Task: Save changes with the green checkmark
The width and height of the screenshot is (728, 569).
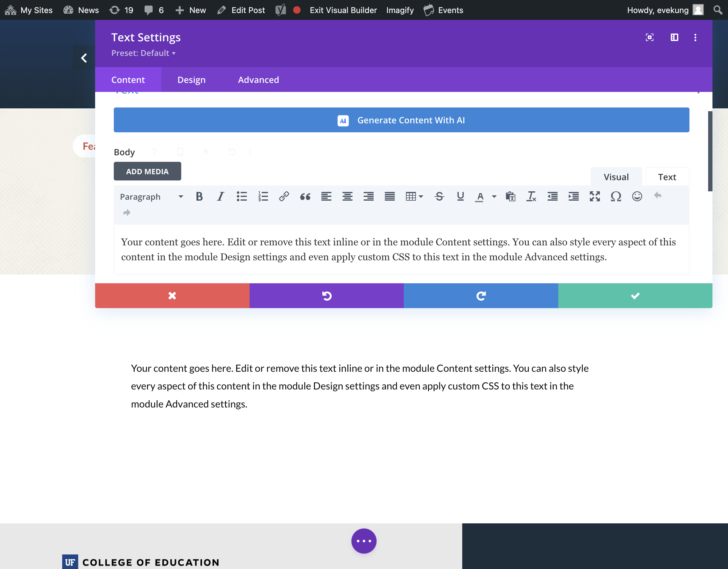Action: [x=635, y=296]
